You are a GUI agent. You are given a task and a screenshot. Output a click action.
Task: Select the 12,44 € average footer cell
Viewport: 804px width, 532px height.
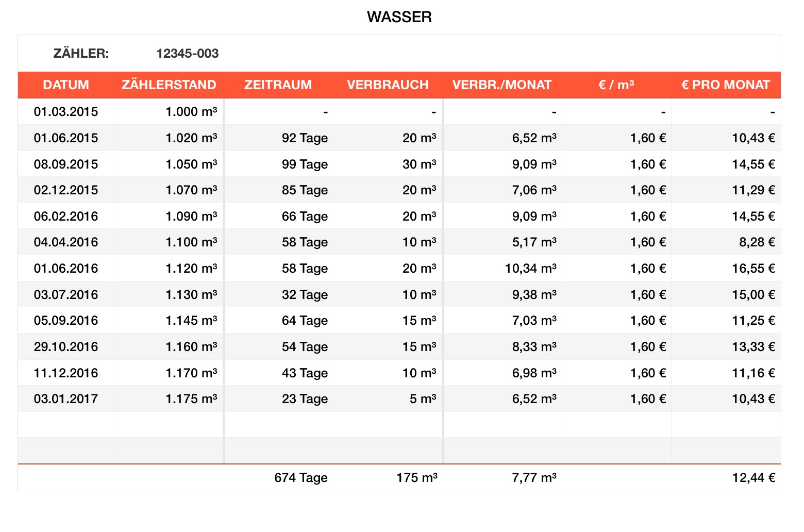[x=753, y=478]
